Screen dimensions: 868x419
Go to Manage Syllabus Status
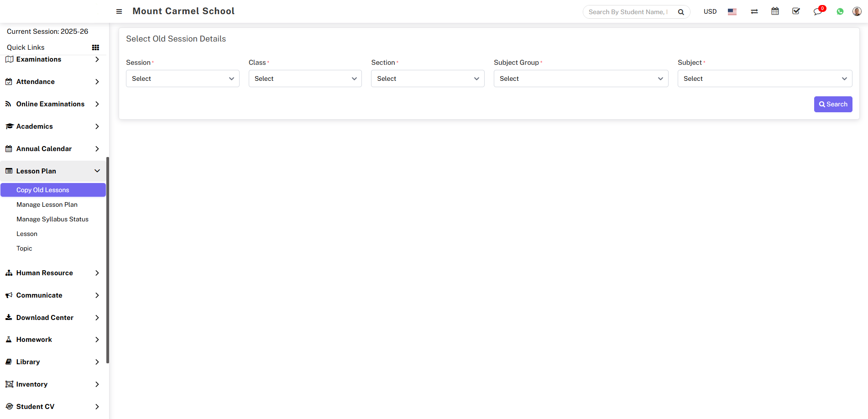(x=52, y=219)
